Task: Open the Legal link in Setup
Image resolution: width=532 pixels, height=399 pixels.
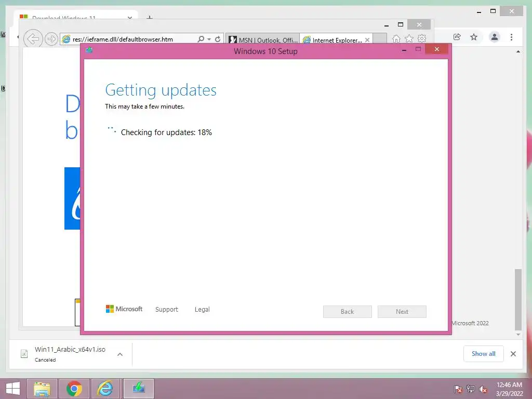Action: [x=202, y=310]
